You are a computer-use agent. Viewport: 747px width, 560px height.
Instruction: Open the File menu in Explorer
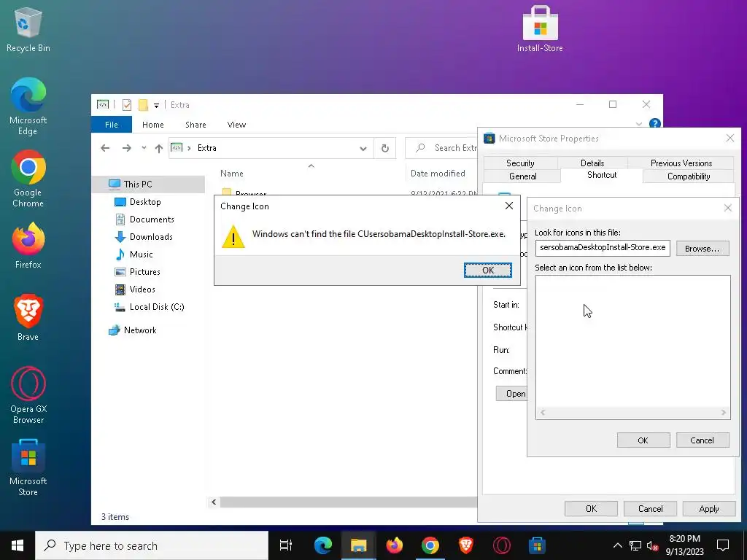coord(112,125)
